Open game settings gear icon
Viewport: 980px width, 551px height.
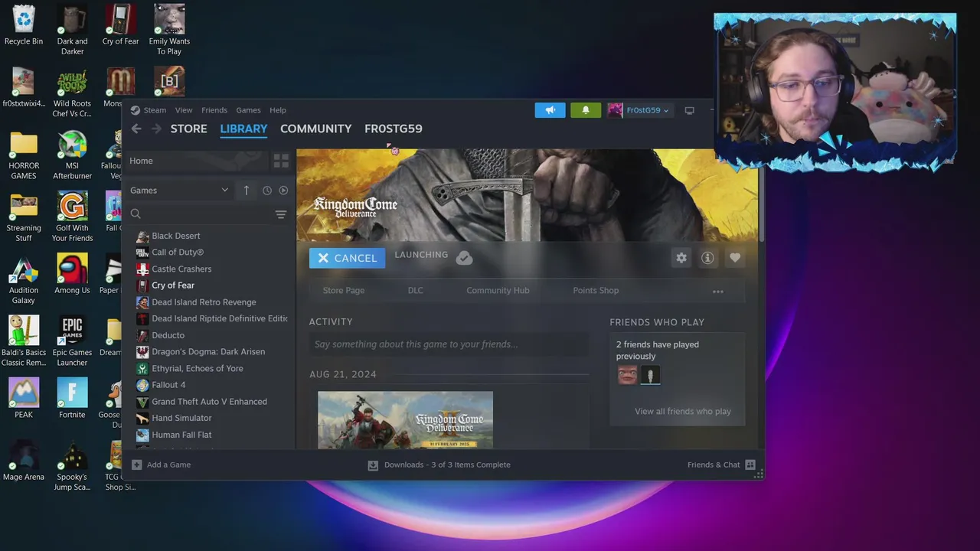coord(681,258)
